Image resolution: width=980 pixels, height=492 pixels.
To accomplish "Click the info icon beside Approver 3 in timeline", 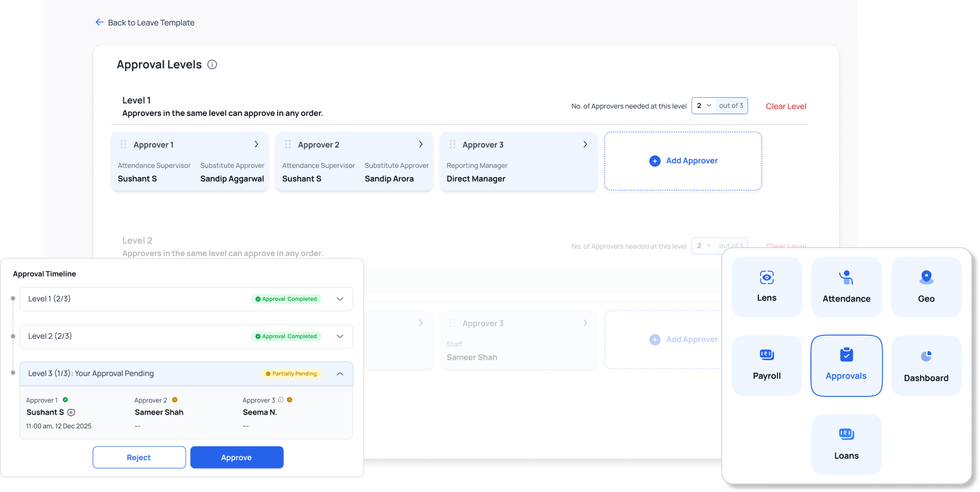I will pos(280,400).
